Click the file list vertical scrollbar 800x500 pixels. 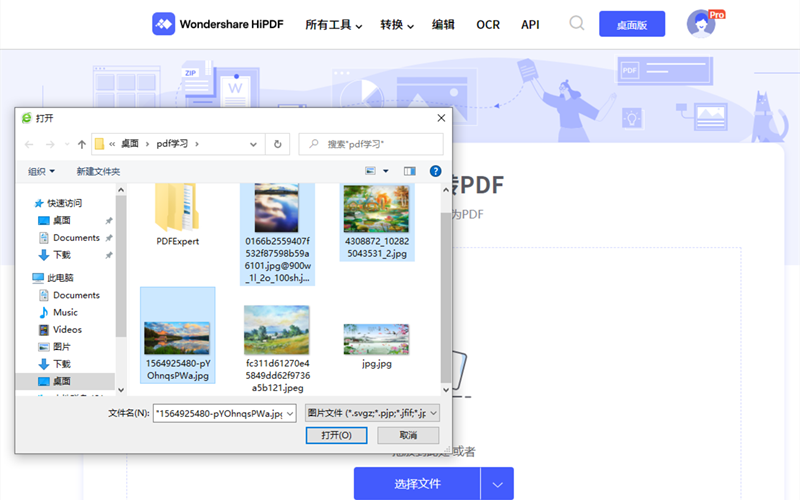445,298
